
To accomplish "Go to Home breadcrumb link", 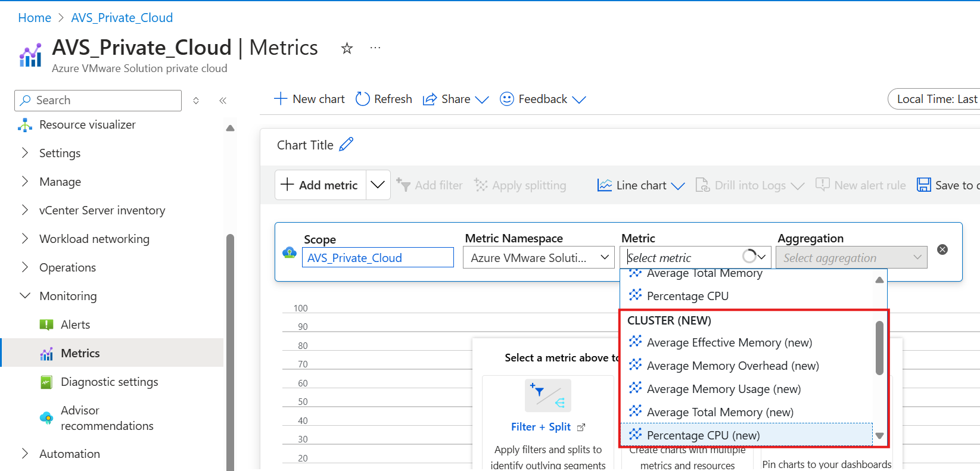I will pos(35,18).
